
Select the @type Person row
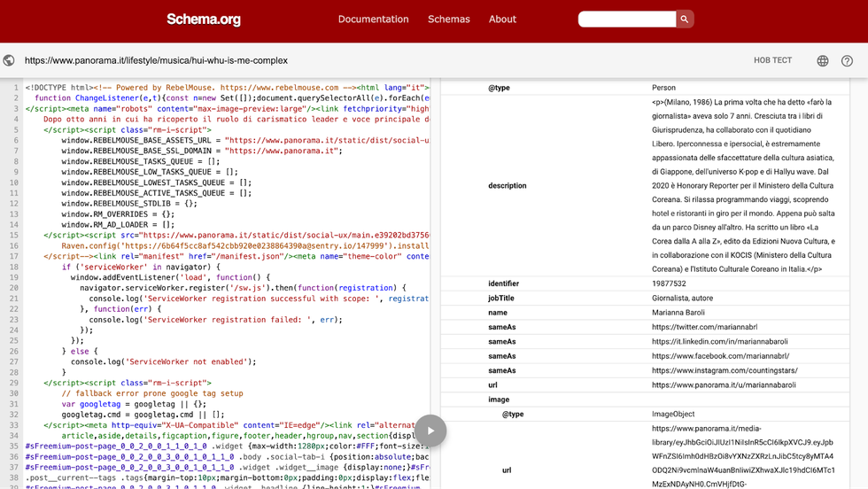tap(645, 88)
